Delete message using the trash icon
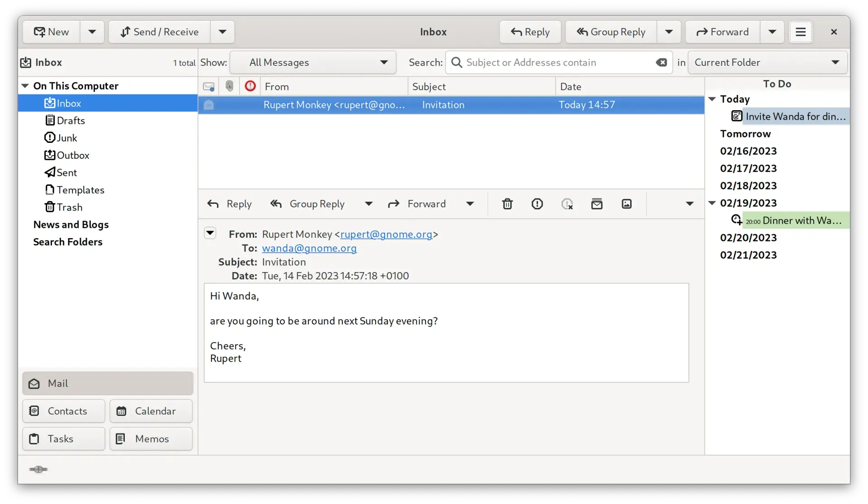This screenshot has width=868, height=504. point(507,204)
